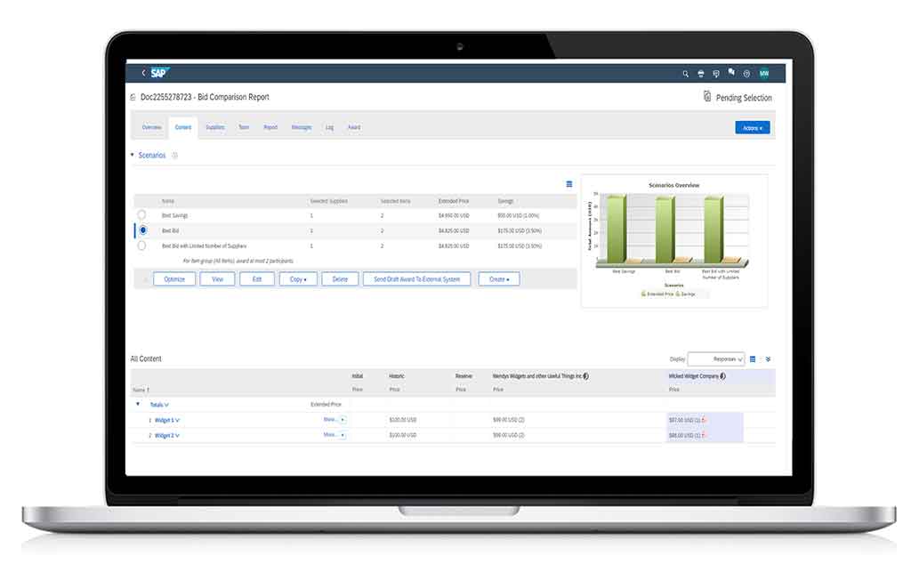This screenshot has height=588, width=911.
Task: Open the Copy dropdown button
Action: point(298,279)
